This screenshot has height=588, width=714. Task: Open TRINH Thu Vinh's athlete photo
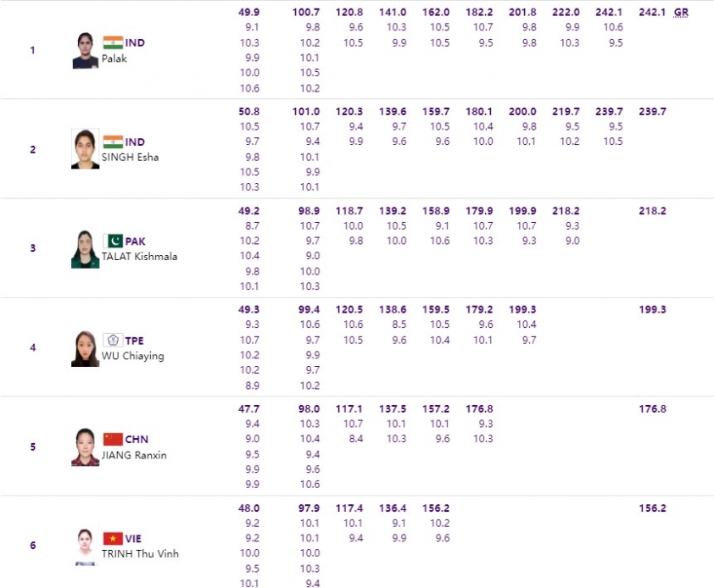tap(85, 546)
